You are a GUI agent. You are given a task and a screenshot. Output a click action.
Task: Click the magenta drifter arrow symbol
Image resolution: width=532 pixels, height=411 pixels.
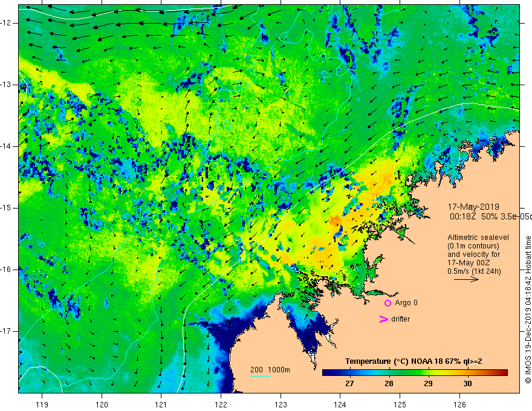point(383,319)
